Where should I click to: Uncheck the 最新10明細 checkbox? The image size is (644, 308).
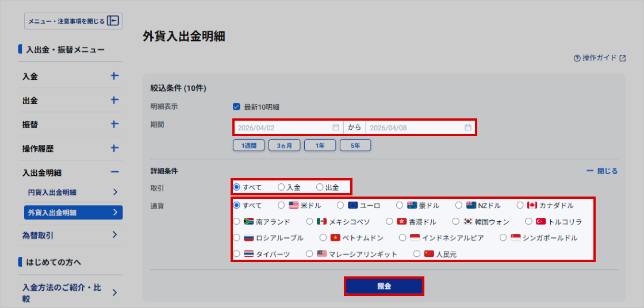coord(236,106)
